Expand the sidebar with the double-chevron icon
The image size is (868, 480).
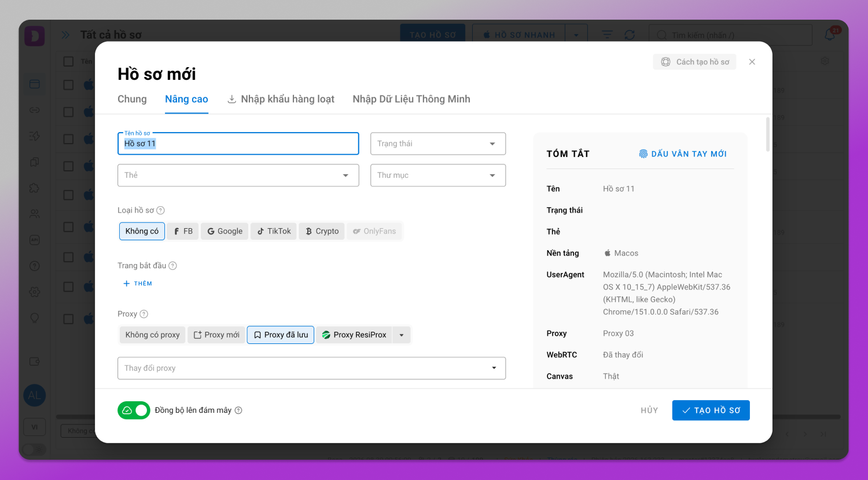pos(65,35)
